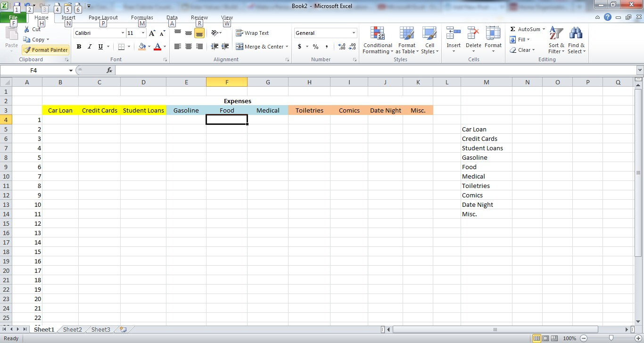
Task: Open the General number format dropdown
Action: [354, 33]
